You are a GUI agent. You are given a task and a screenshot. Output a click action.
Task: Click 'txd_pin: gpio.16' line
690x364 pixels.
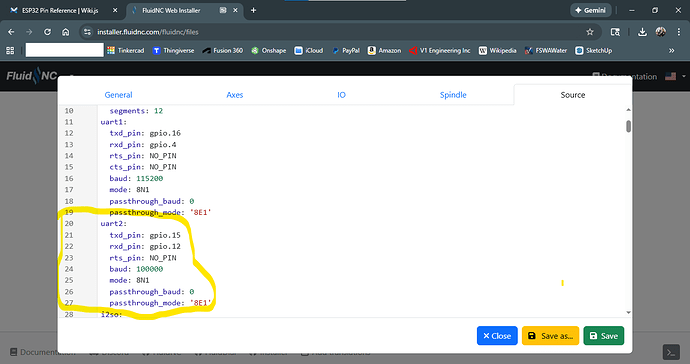[x=145, y=133]
